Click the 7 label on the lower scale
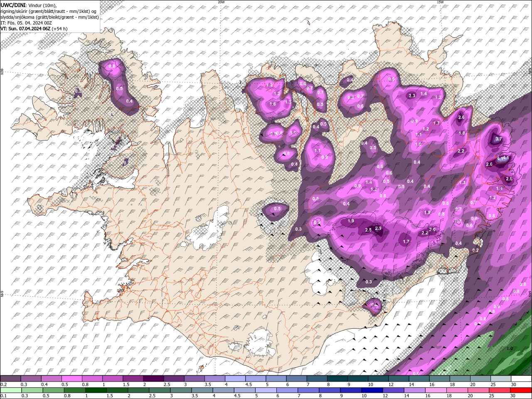Viewport: 532px width, 399px height. tap(299, 396)
